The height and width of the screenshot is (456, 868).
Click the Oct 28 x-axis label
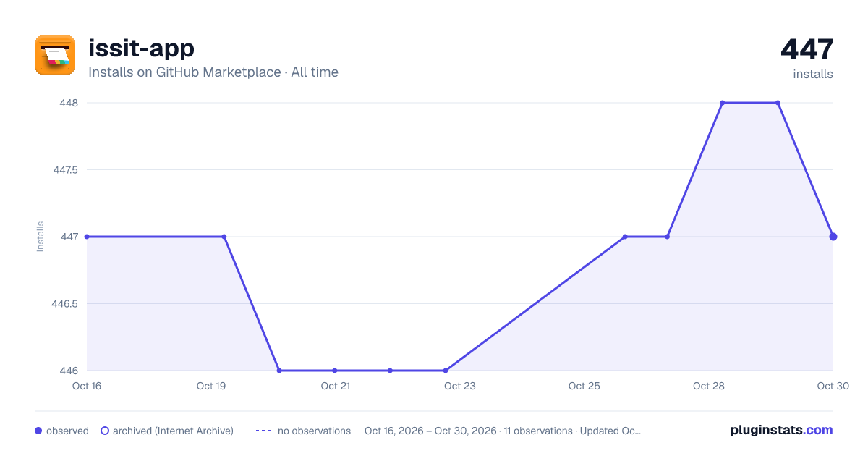tap(709, 386)
